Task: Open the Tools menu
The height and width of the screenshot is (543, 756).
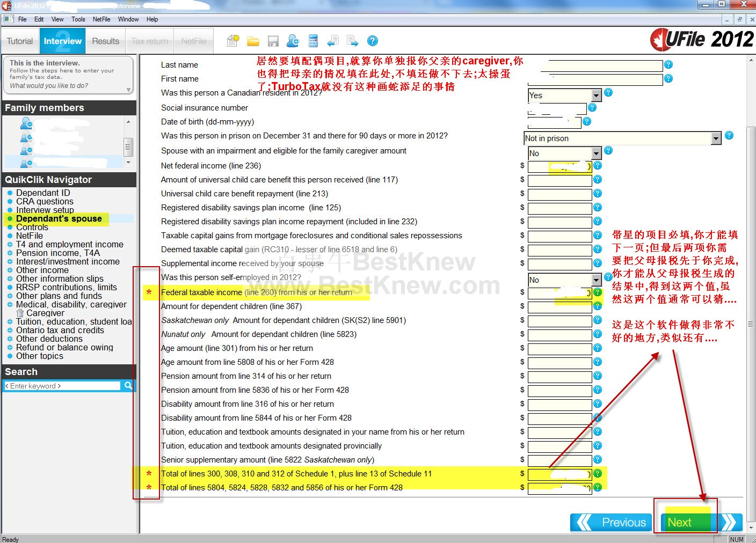Action: tap(78, 19)
